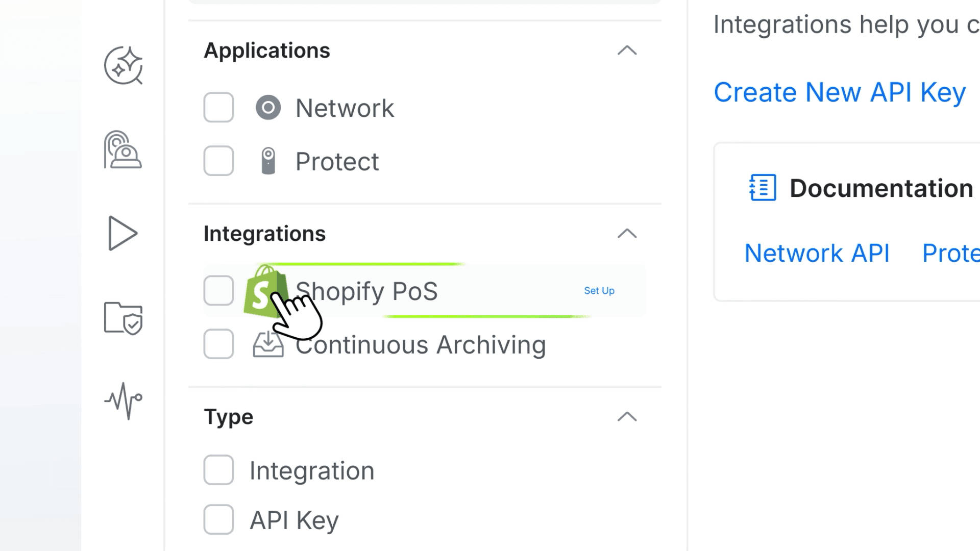Open the AI detections search sidebar icon
Image resolution: width=980 pixels, height=551 pixels.
[122, 66]
